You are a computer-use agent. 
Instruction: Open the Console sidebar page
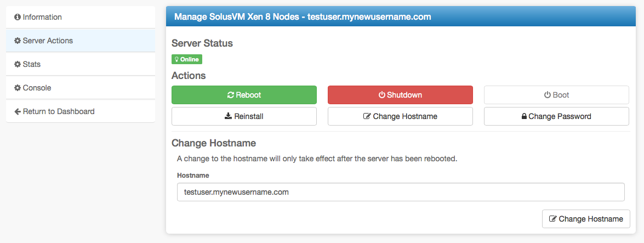point(37,88)
